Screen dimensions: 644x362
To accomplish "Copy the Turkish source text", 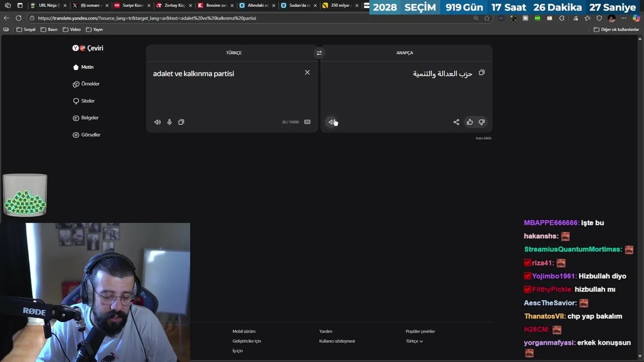I will pos(181,122).
